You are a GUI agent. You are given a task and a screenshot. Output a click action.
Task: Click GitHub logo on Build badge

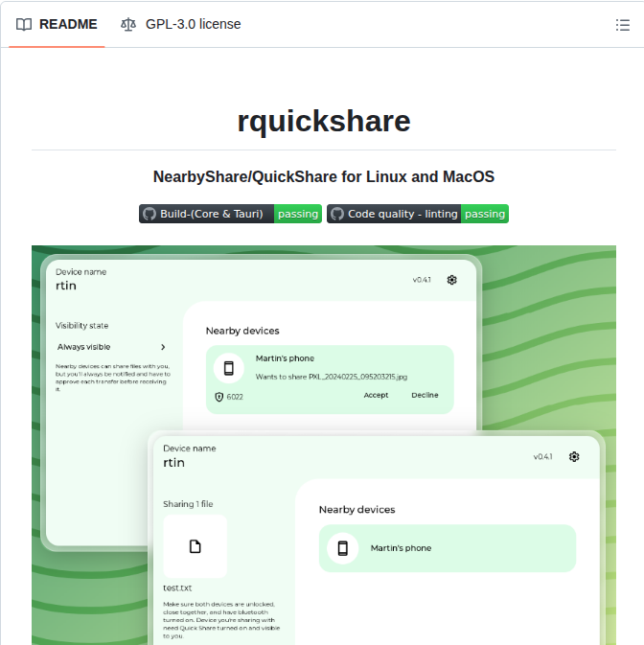[x=149, y=214]
